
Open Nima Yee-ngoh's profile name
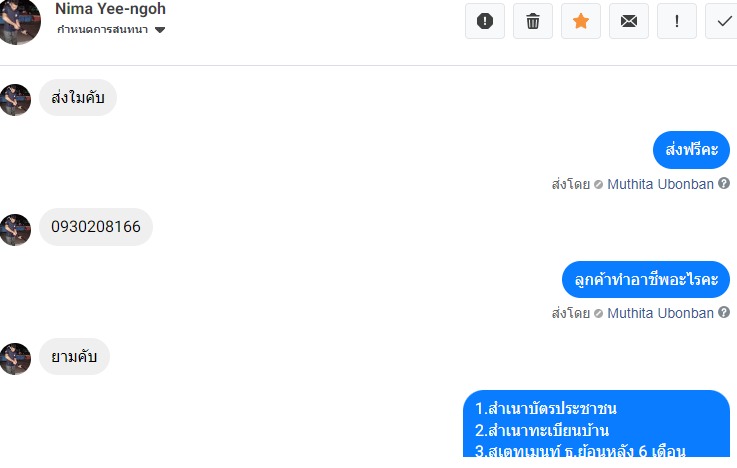pyautogui.click(x=110, y=8)
